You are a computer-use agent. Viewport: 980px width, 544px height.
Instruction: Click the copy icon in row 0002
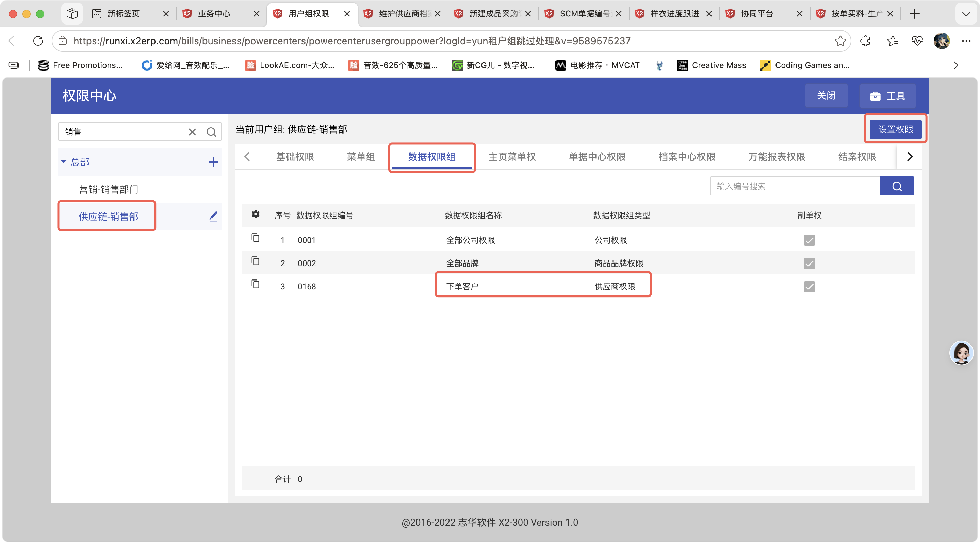coord(255,261)
